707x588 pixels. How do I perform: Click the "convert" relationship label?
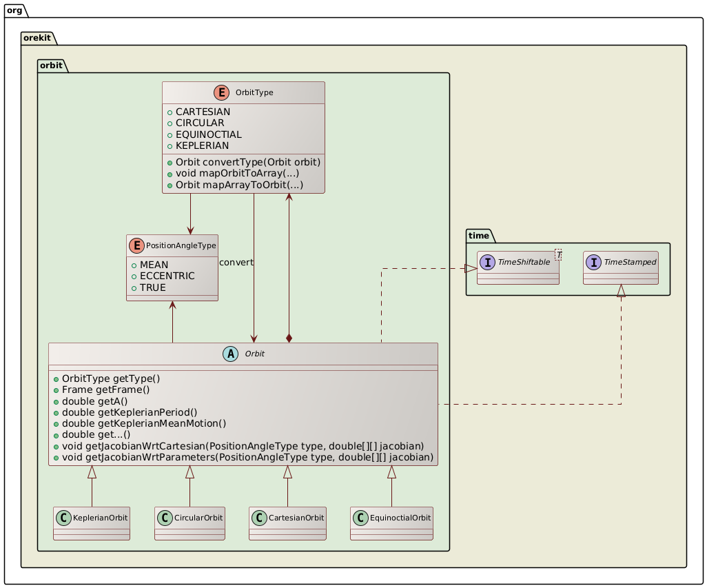pos(236,263)
